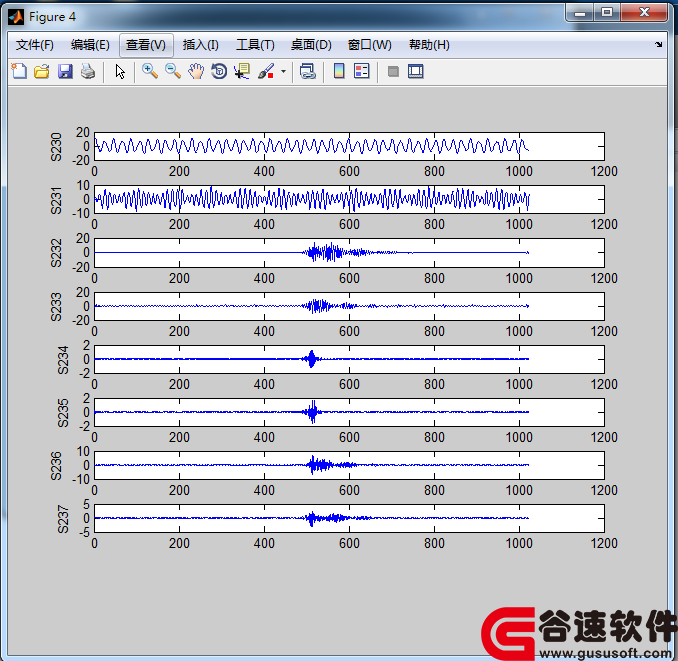
Task: Toggle the Brush data tool
Action: point(266,71)
